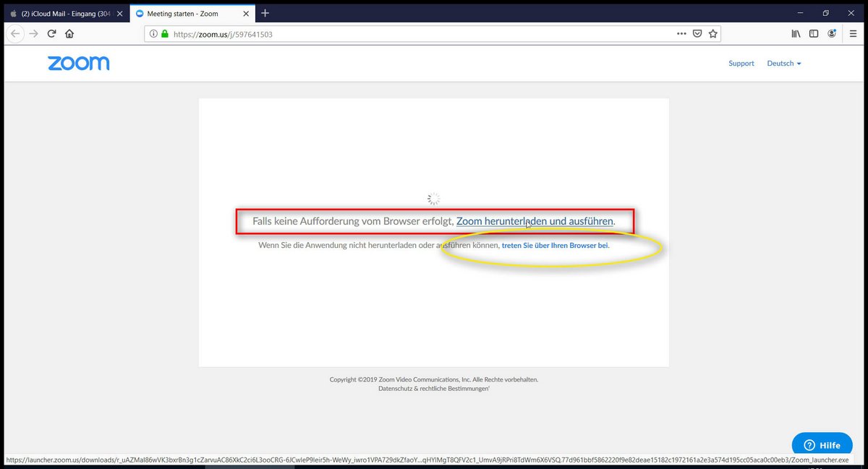Save the page to Pocket
The width and height of the screenshot is (868, 469).
point(697,33)
